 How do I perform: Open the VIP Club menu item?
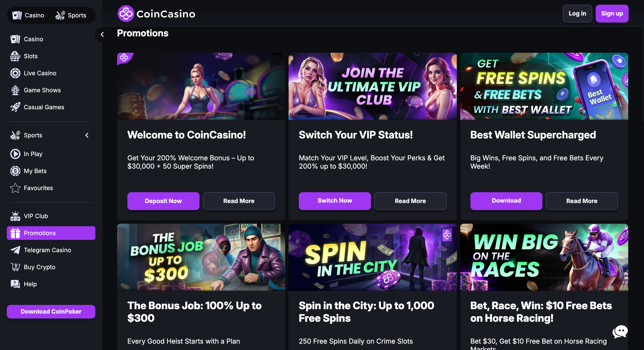(x=36, y=216)
